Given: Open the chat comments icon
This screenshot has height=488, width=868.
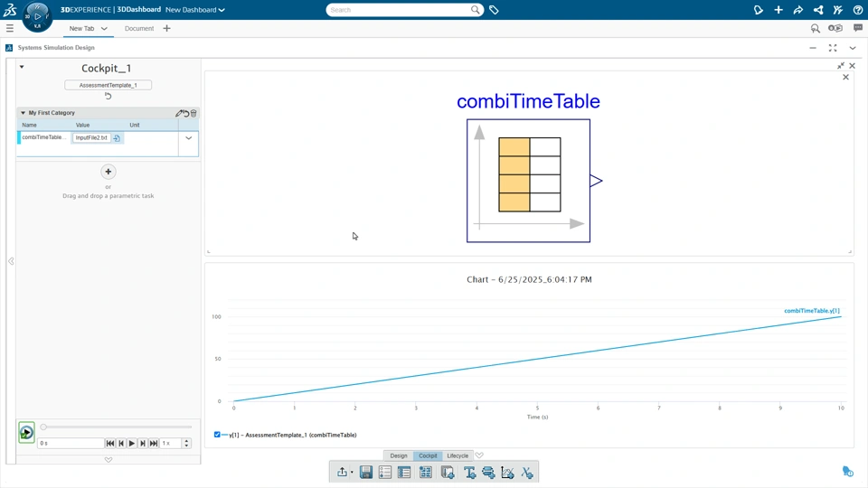Looking at the screenshot, I should 858,28.
